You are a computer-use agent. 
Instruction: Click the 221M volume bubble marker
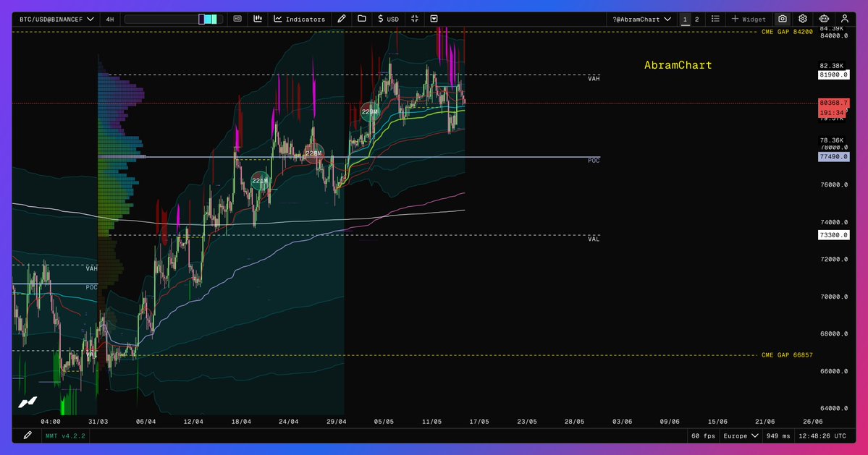pos(260,181)
